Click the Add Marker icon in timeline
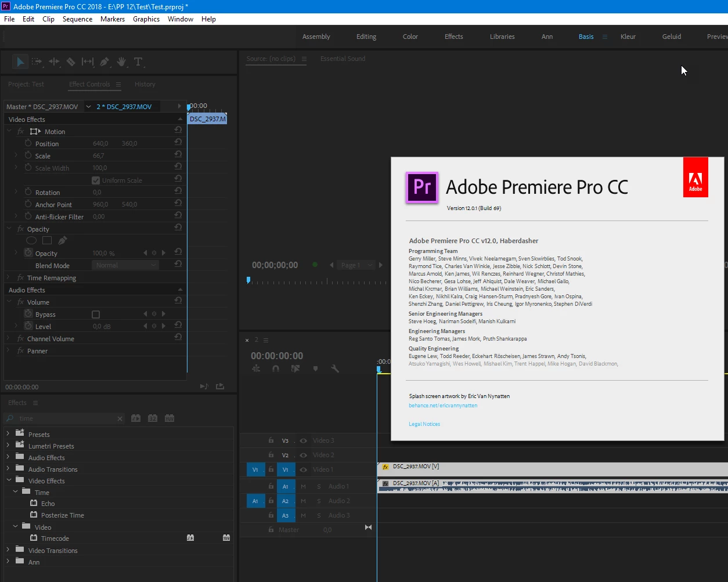Screen dimensions: 728x582 (x=315, y=368)
